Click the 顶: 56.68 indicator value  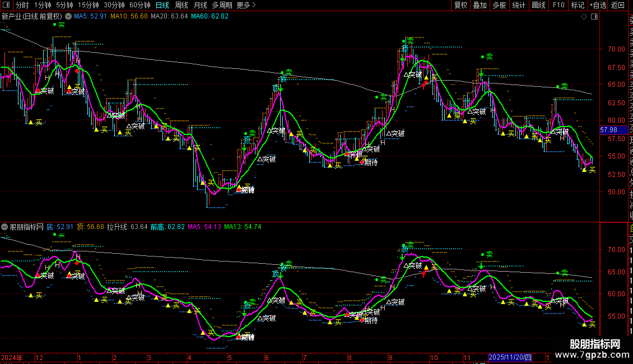90,227
